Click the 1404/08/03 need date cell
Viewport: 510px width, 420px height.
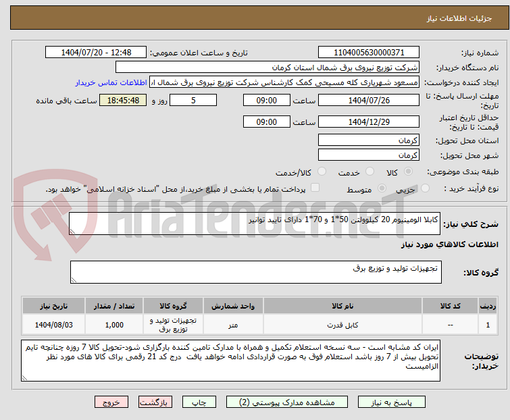point(53,325)
